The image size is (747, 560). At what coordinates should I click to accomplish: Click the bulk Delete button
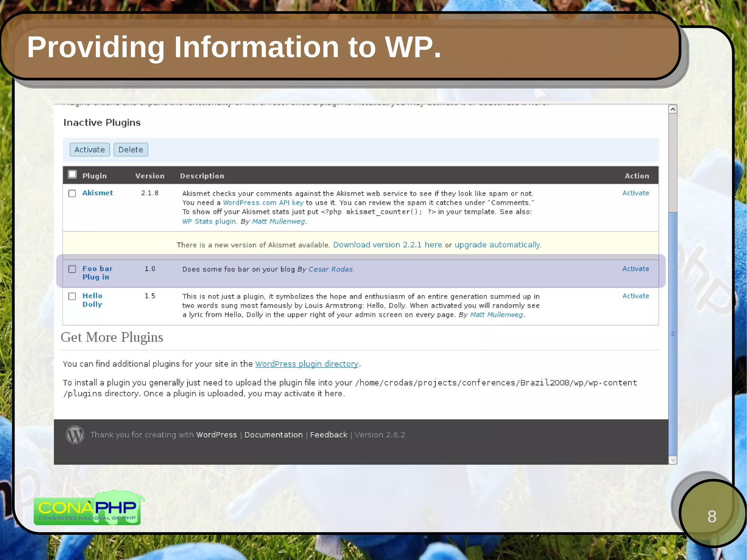coord(131,150)
